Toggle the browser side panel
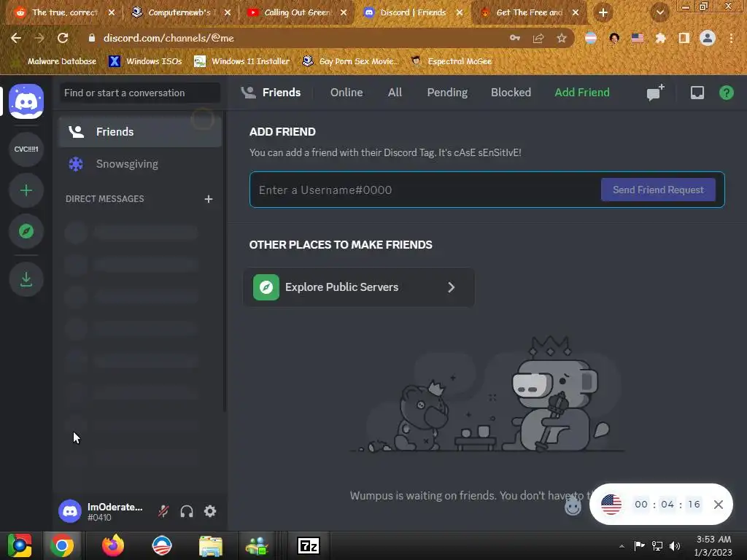 point(684,38)
